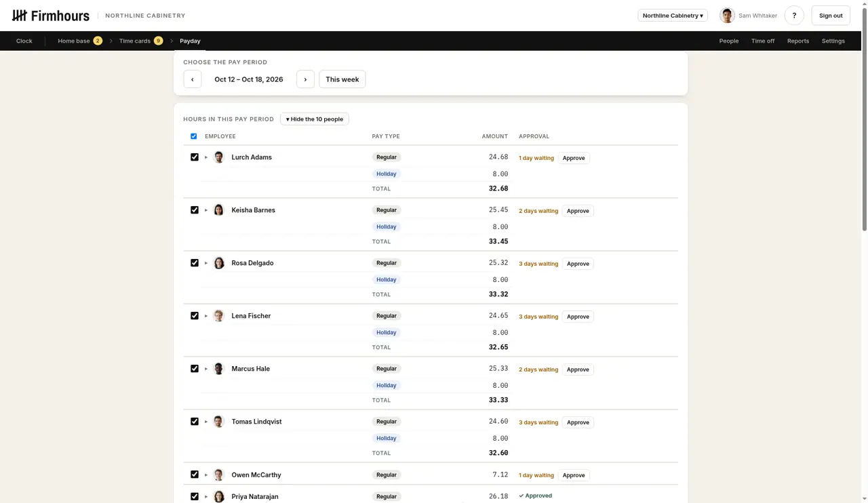This screenshot has width=868, height=503.
Task: Go to the previous pay period
Action: point(193,79)
